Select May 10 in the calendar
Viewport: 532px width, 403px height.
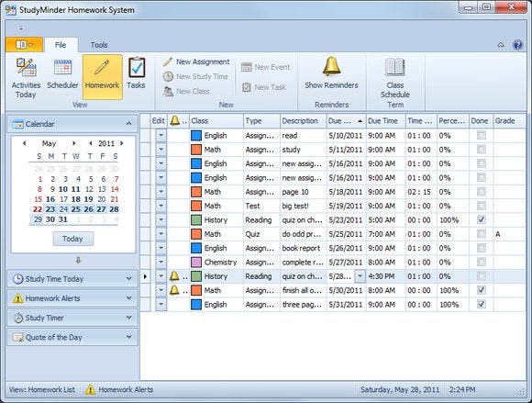click(x=63, y=189)
